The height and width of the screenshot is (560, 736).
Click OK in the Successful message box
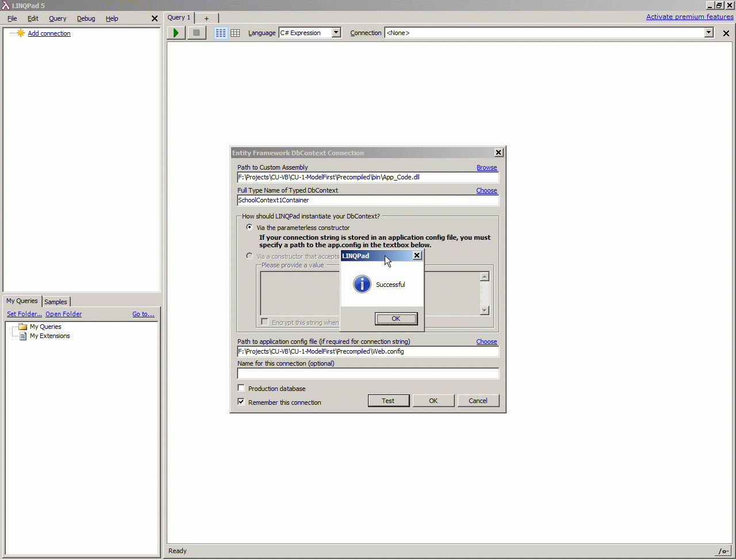click(x=396, y=319)
